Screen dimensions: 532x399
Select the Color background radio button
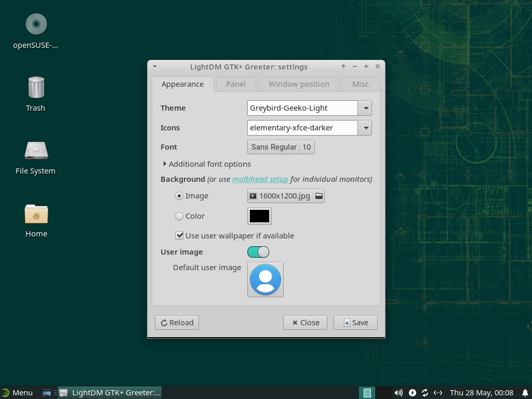pos(179,216)
